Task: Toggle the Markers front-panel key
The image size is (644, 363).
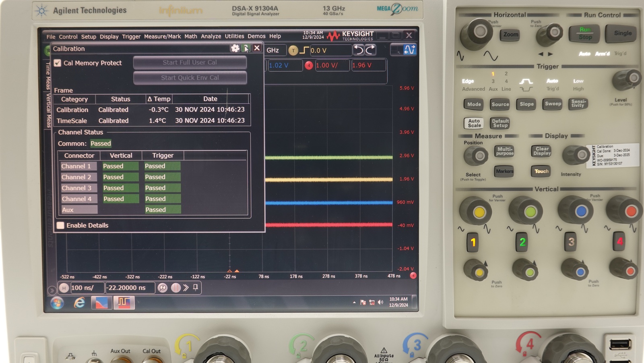Action: pos(504,171)
